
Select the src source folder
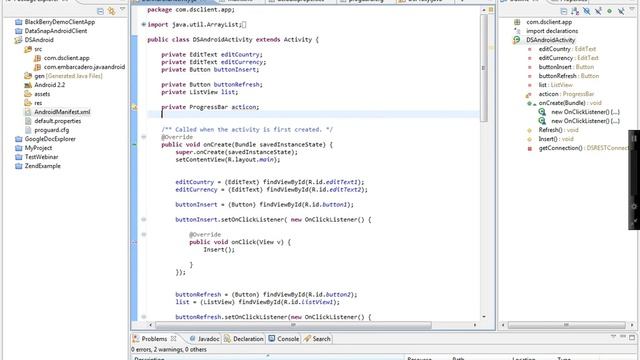pos(38,49)
